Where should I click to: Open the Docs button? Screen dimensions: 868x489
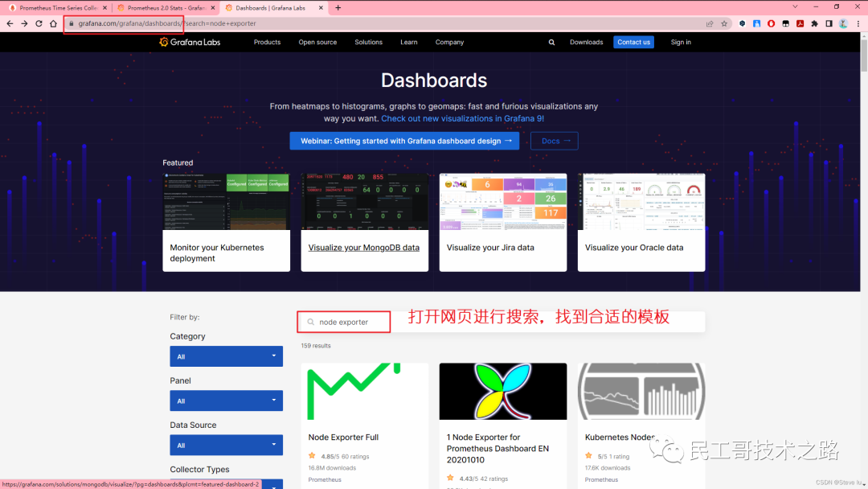point(554,141)
